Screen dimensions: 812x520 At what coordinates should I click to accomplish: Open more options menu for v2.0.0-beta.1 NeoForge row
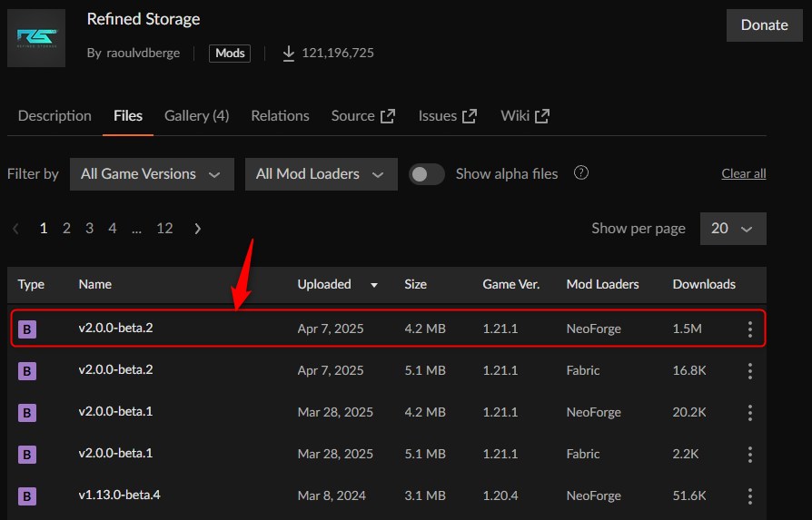coord(750,412)
